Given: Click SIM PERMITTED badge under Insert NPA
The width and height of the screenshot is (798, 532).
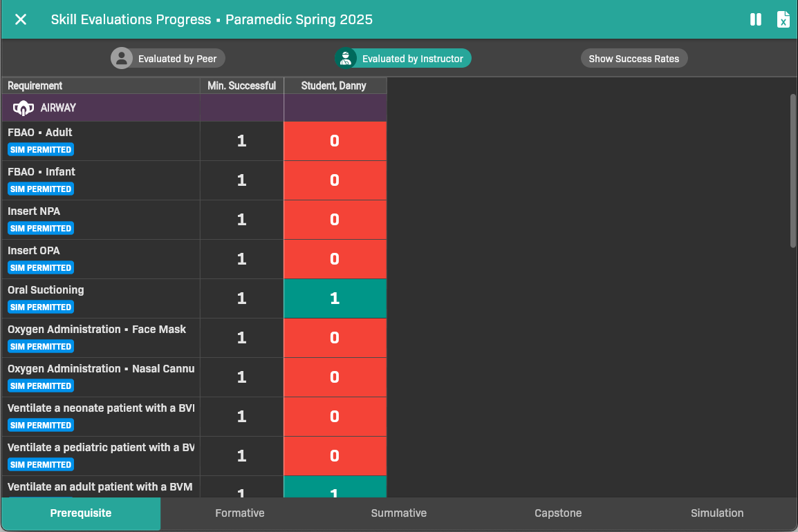Looking at the screenshot, I should (x=41, y=229).
